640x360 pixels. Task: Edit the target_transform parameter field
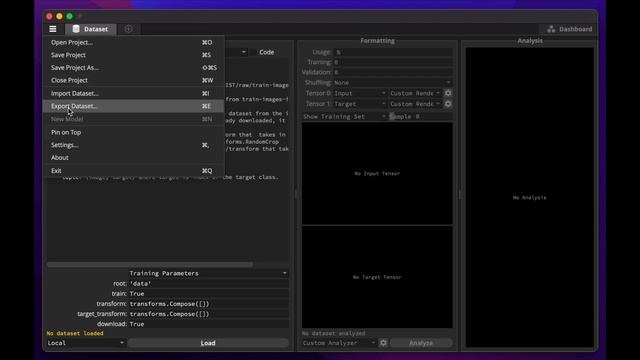tap(208, 314)
